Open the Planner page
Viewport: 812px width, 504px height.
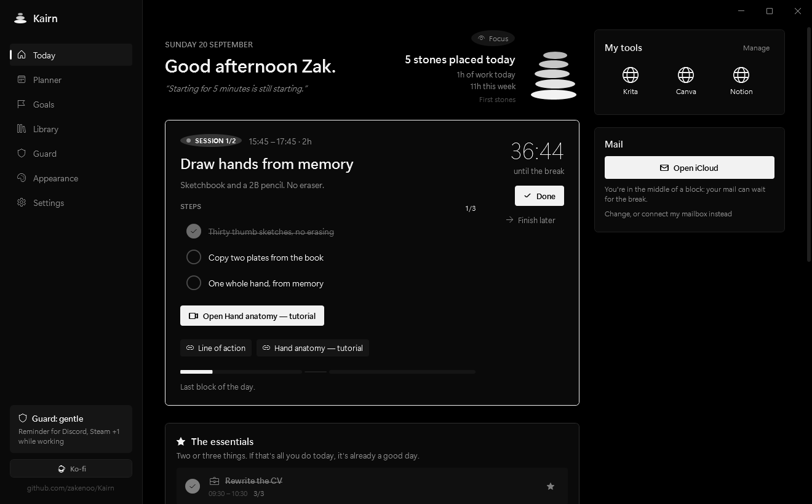tap(71, 79)
